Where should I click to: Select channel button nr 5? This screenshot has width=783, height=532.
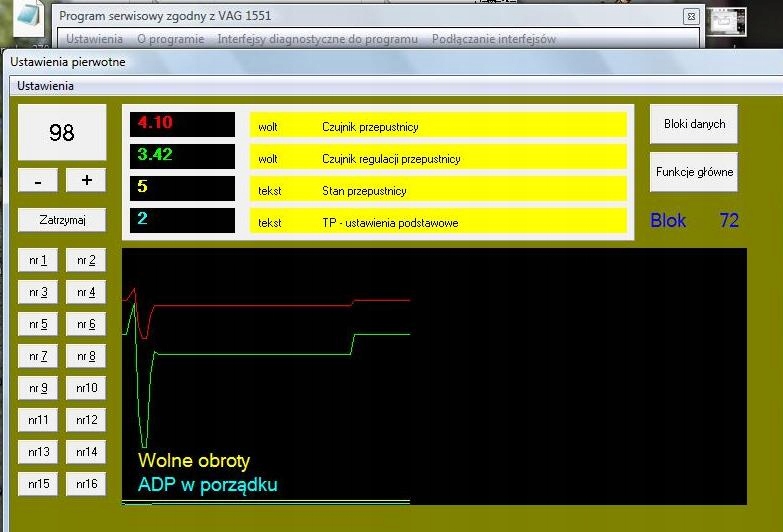point(38,325)
